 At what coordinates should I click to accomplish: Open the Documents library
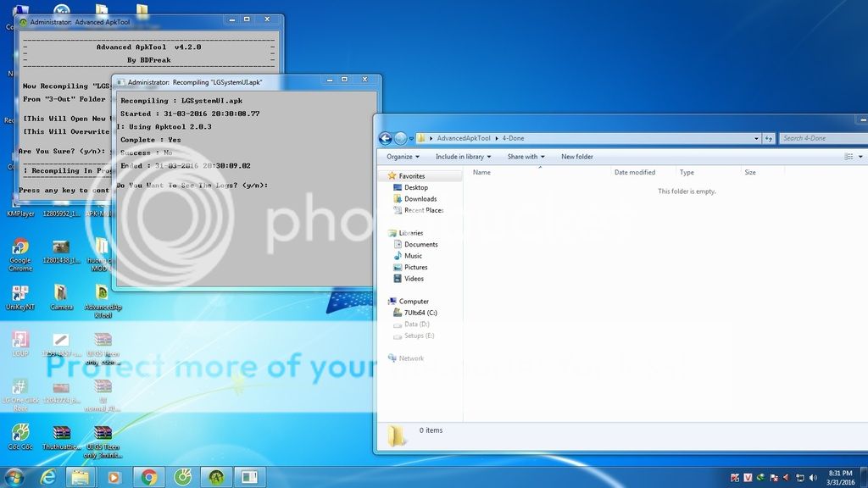[415, 245]
